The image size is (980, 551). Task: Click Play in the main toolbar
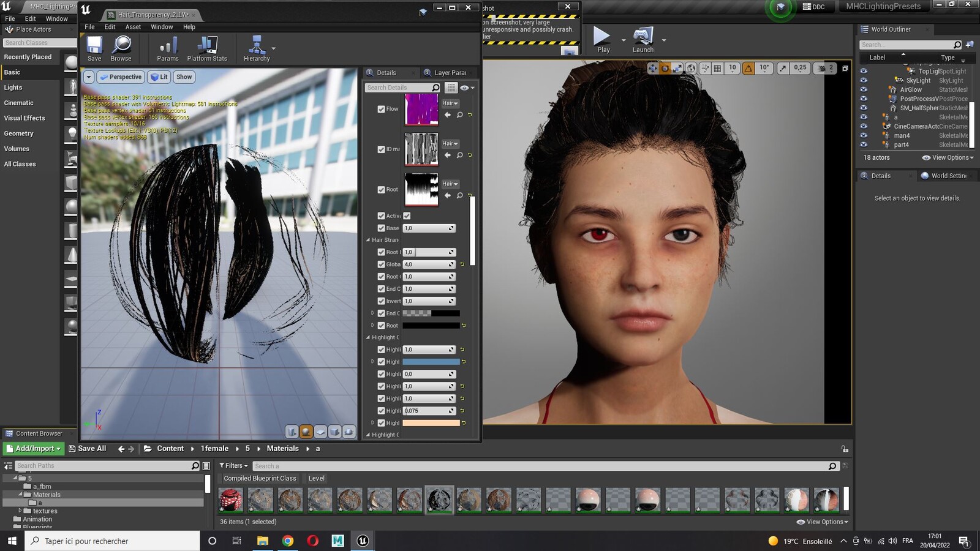click(603, 40)
